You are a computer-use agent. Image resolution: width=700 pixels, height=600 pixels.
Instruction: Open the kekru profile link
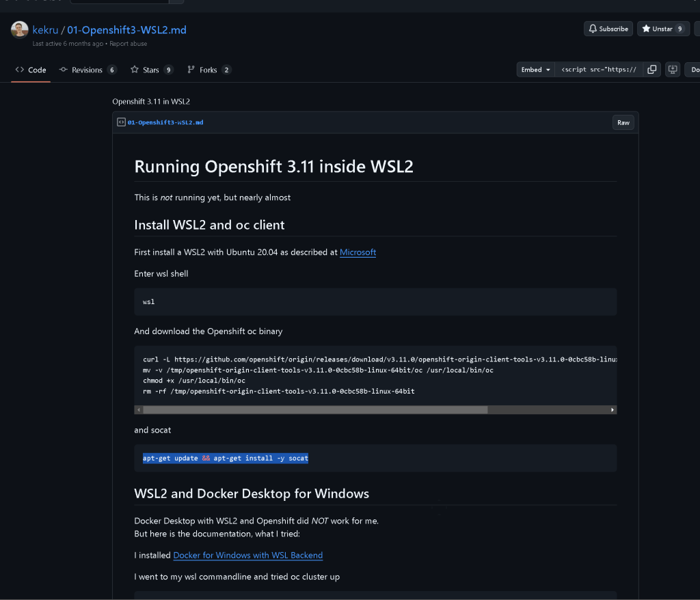tap(45, 30)
